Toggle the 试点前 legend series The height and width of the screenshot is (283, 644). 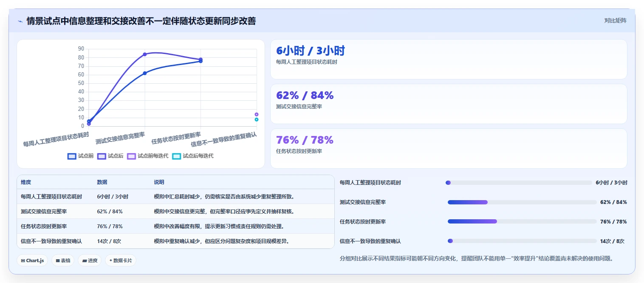pyautogui.click(x=81, y=156)
